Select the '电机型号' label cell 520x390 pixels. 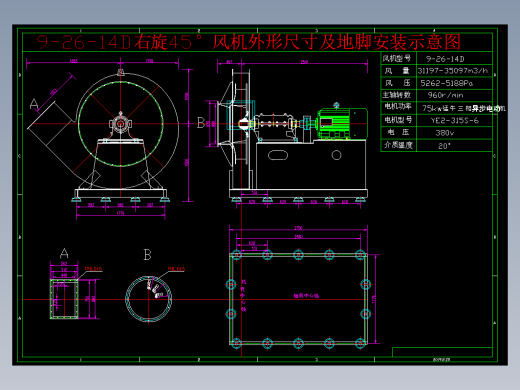398,120
